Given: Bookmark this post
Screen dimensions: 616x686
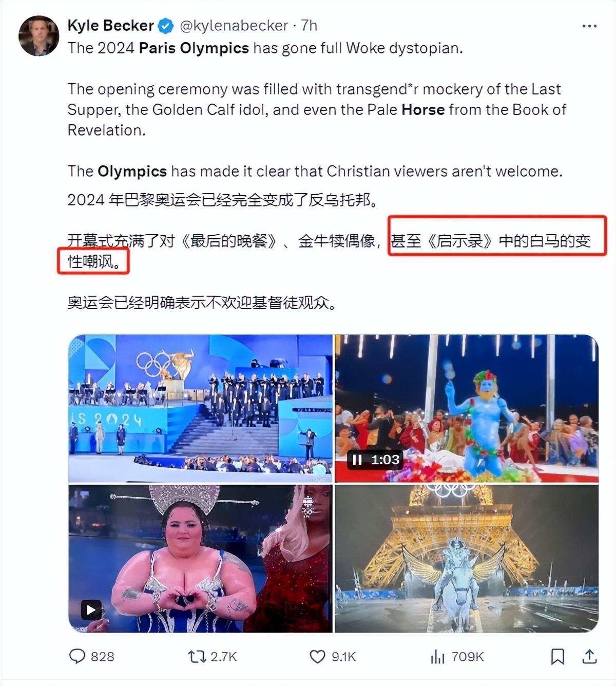Looking at the screenshot, I should (557, 656).
